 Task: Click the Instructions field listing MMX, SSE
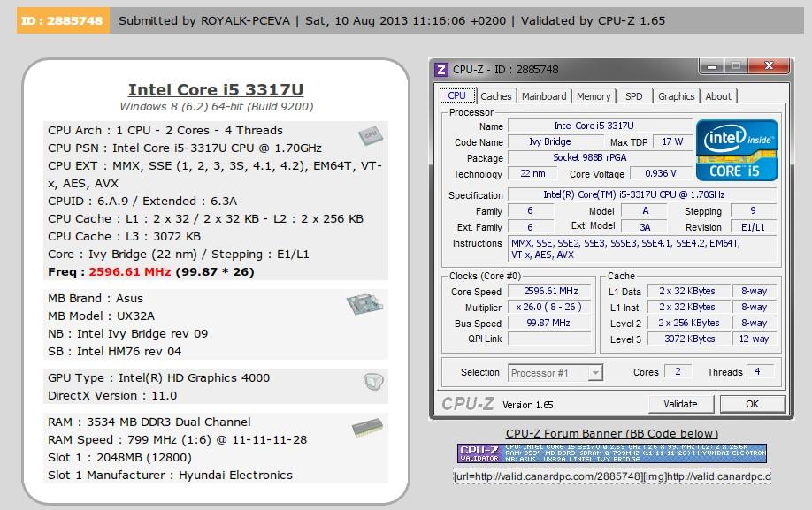[x=641, y=248]
